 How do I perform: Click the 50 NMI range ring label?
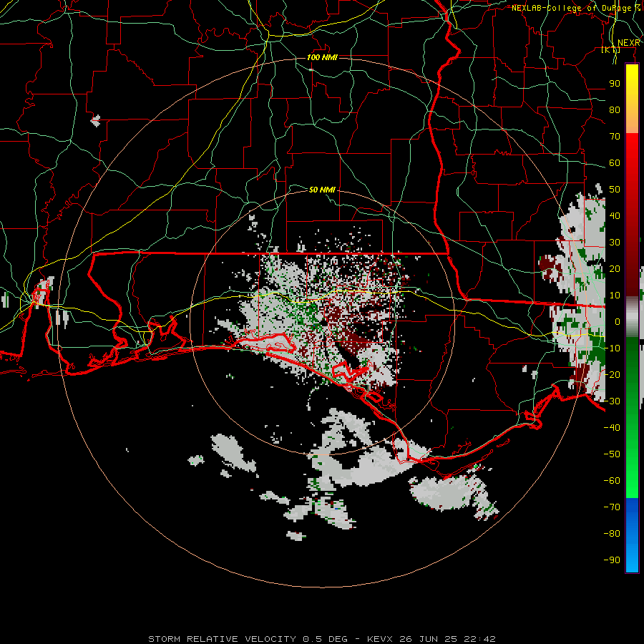[322, 190]
